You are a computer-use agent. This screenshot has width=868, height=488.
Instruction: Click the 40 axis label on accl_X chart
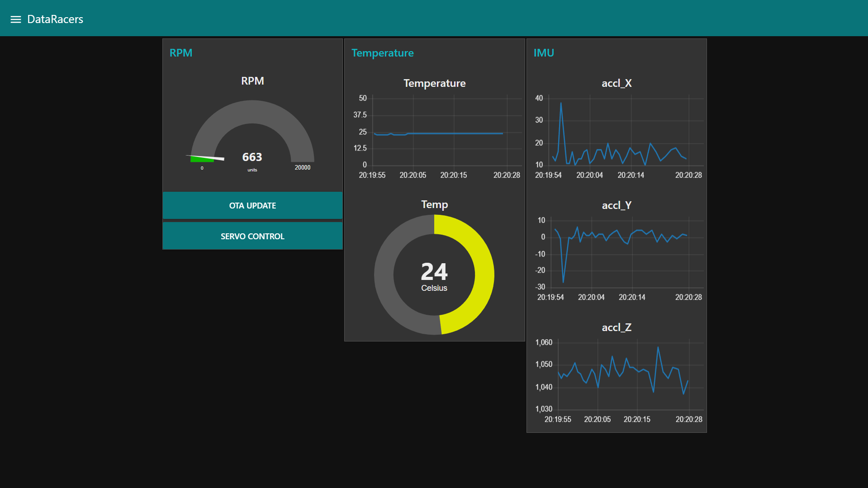click(x=539, y=98)
